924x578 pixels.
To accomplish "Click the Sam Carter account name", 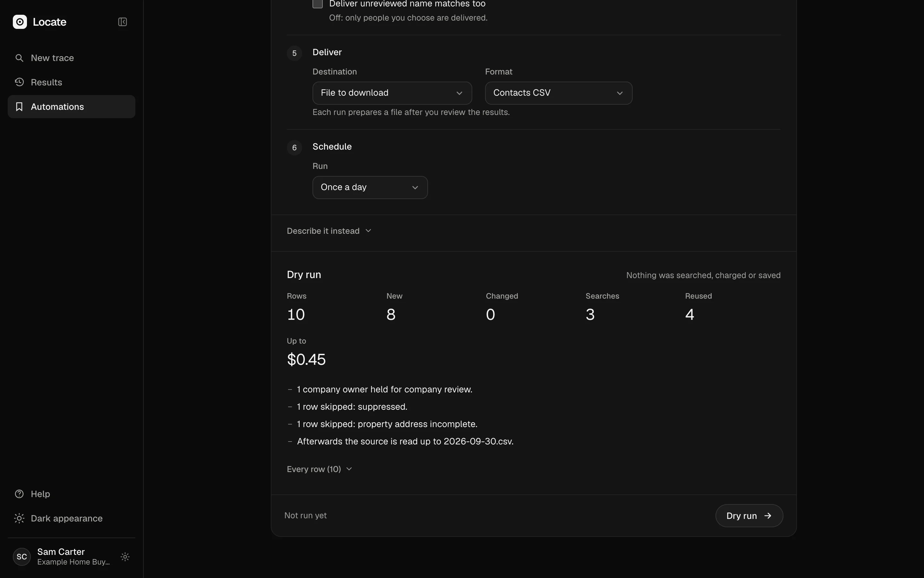I will point(61,552).
